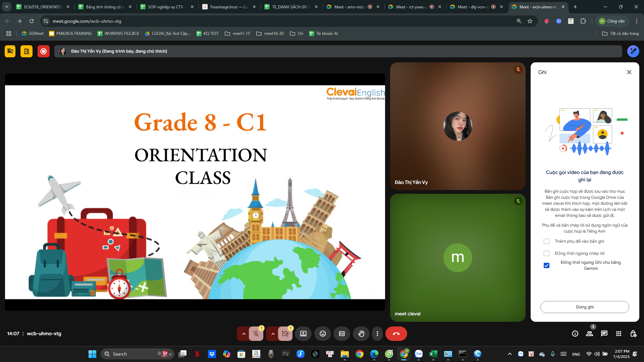
Task: Turn on the muted microphone
Action: [x=256, y=334]
